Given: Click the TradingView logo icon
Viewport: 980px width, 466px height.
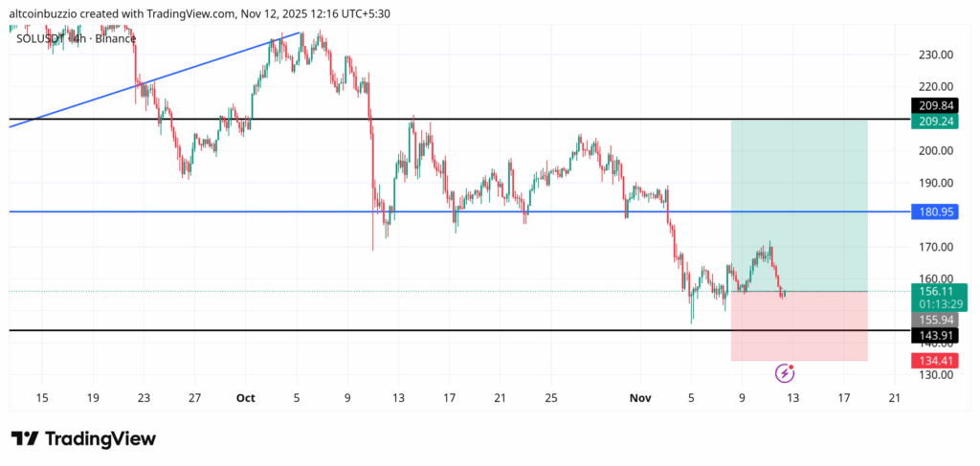Looking at the screenshot, I should coord(26,438).
